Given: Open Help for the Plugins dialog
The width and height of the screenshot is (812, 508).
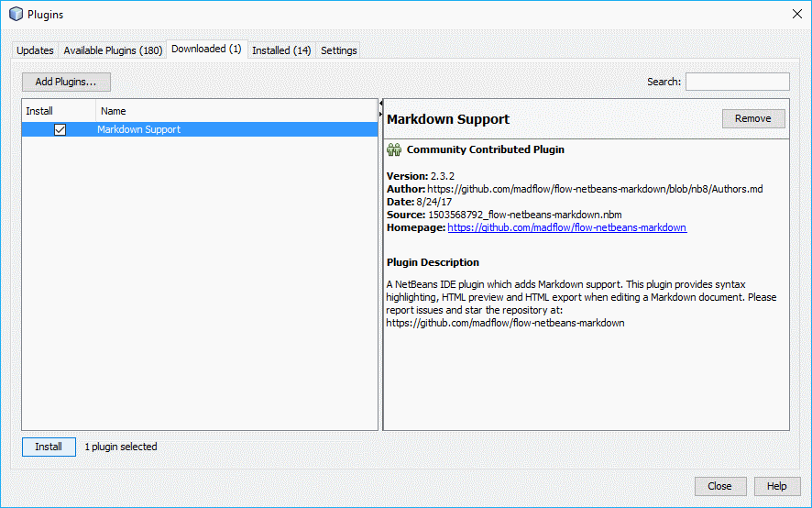Looking at the screenshot, I should point(777,486).
